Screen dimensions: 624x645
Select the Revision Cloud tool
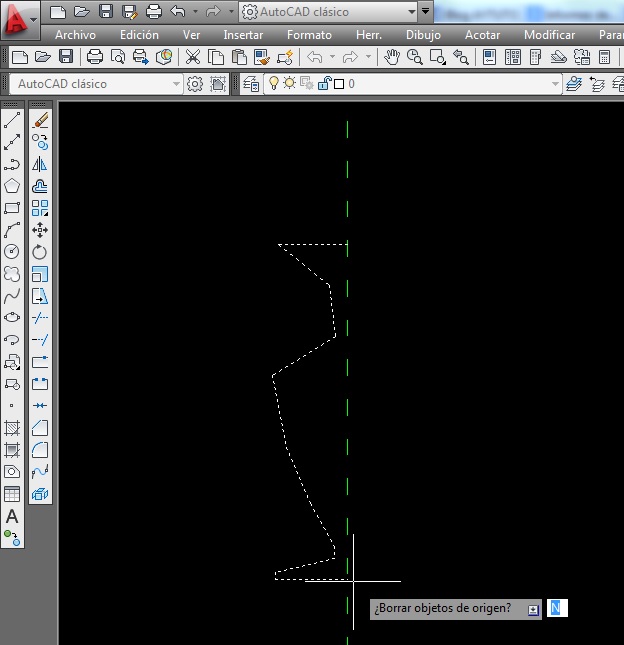point(12,274)
